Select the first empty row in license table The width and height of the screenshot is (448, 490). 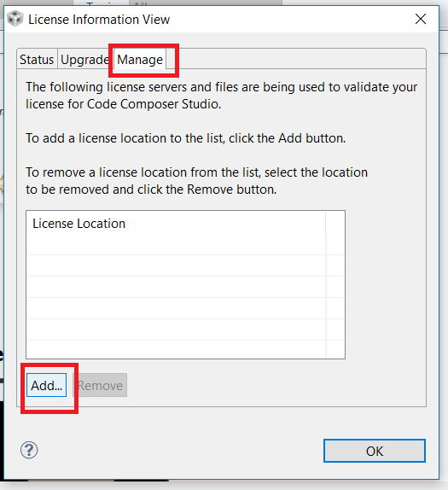click(185, 245)
